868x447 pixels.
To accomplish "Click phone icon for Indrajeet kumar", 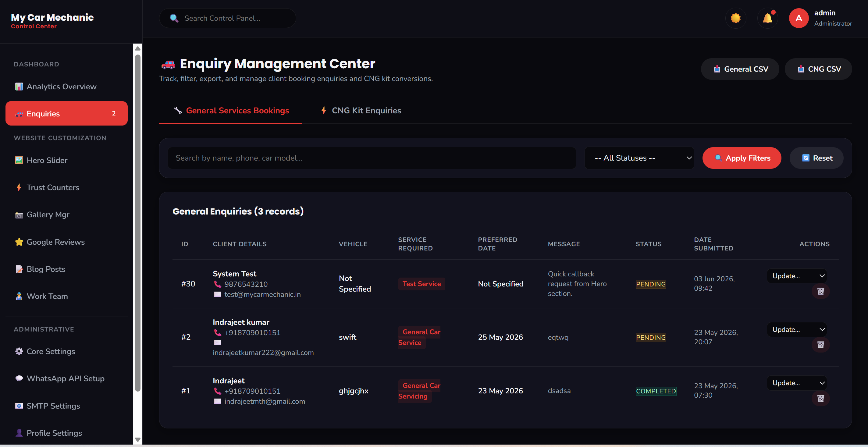I will pos(218,333).
